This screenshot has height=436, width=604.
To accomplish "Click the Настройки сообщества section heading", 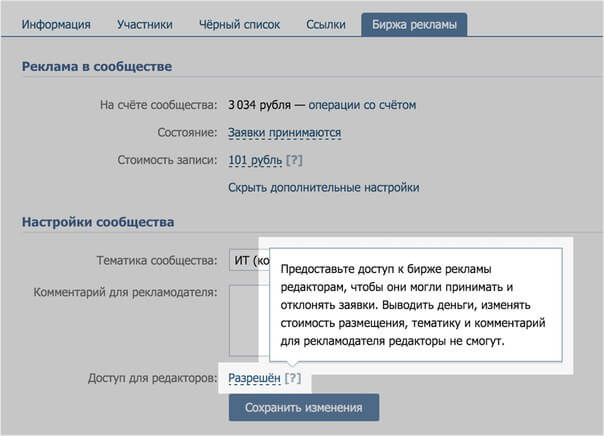I will [x=98, y=222].
